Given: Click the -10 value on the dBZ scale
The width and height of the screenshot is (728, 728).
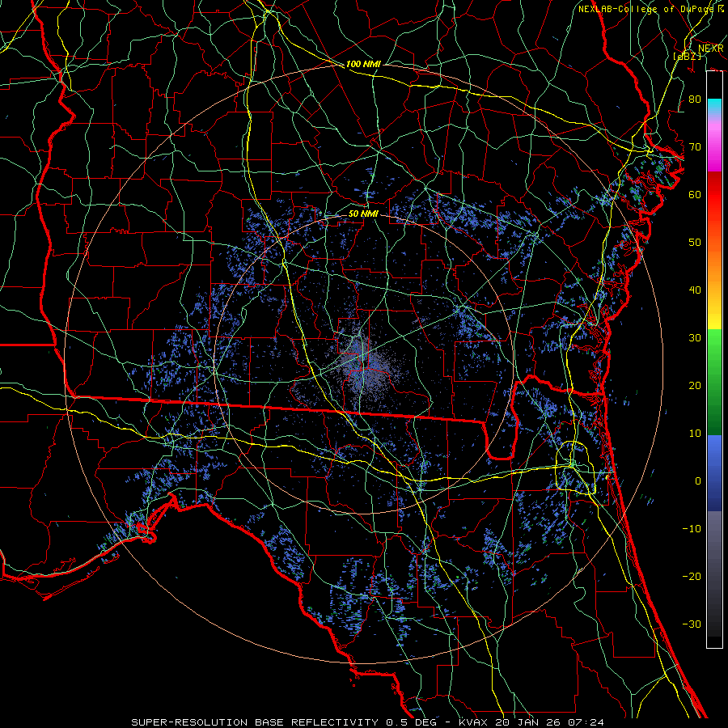Looking at the screenshot, I should pyautogui.click(x=692, y=529).
